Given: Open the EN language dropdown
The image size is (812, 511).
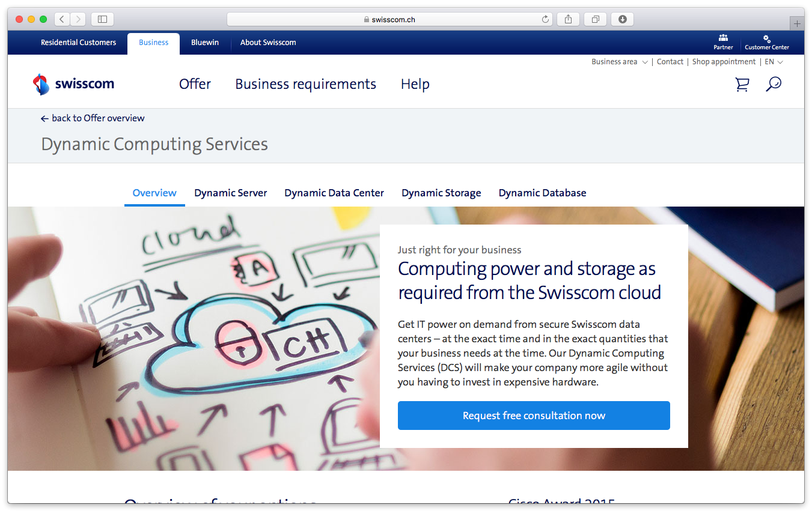Looking at the screenshot, I should coord(774,62).
